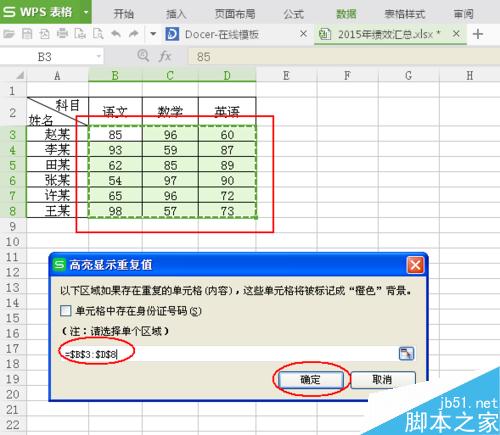Close the 高亮显示重复值 dialog
Viewport: 500px width, 435px height.
415,265
